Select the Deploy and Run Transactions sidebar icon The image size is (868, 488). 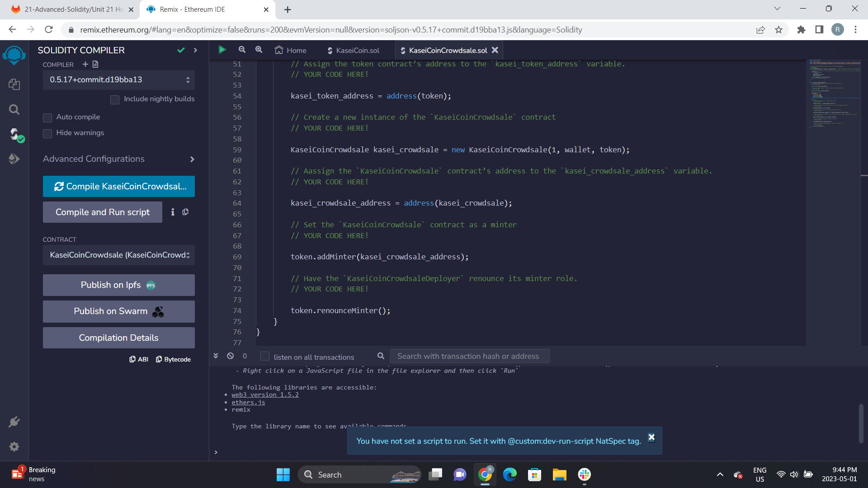tap(14, 159)
